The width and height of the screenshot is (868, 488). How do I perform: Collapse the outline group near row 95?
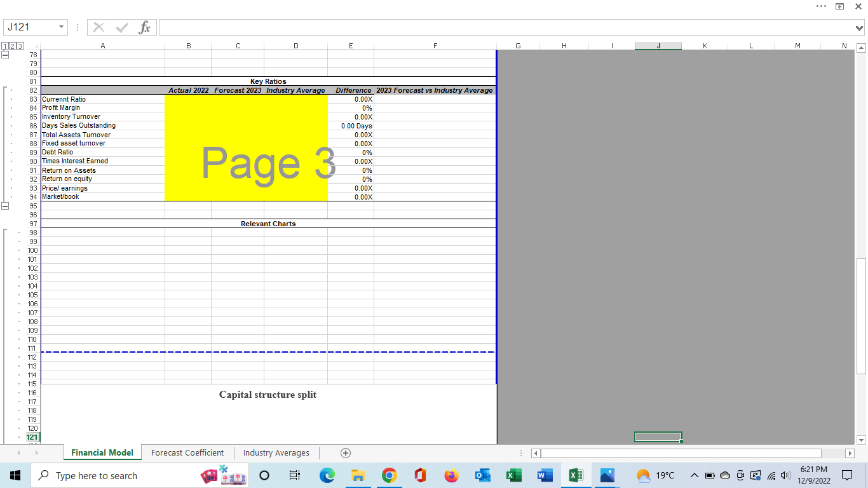[x=5, y=206]
